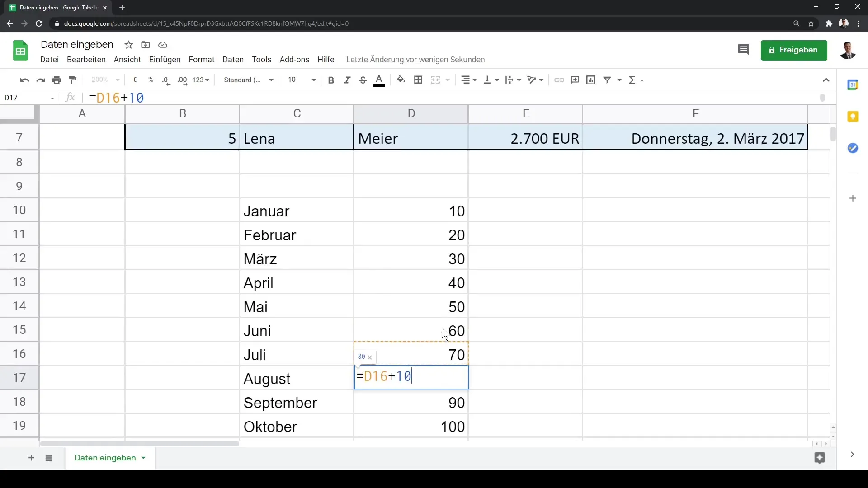868x488 pixels.
Task: Print the spreadsheet using printer icon
Action: (57, 80)
